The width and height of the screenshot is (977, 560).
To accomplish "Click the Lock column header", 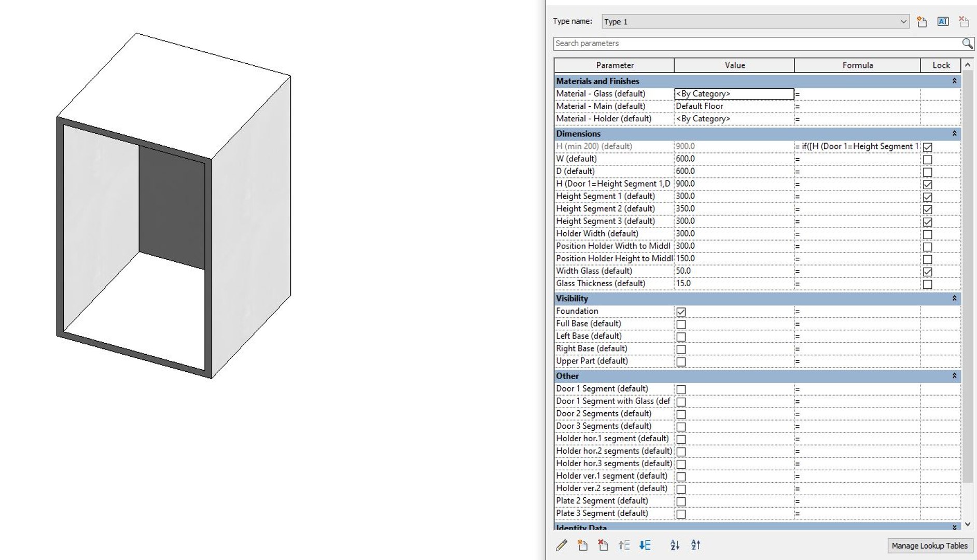I will pos(941,65).
